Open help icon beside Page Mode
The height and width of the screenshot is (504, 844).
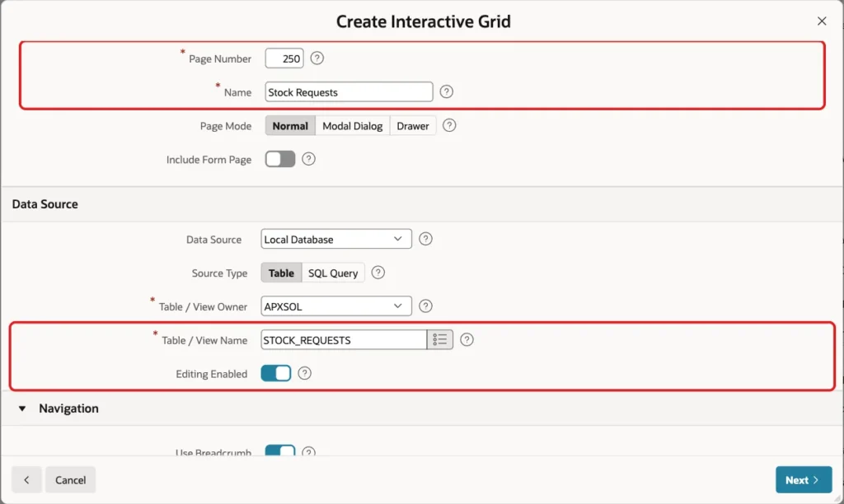point(449,125)
